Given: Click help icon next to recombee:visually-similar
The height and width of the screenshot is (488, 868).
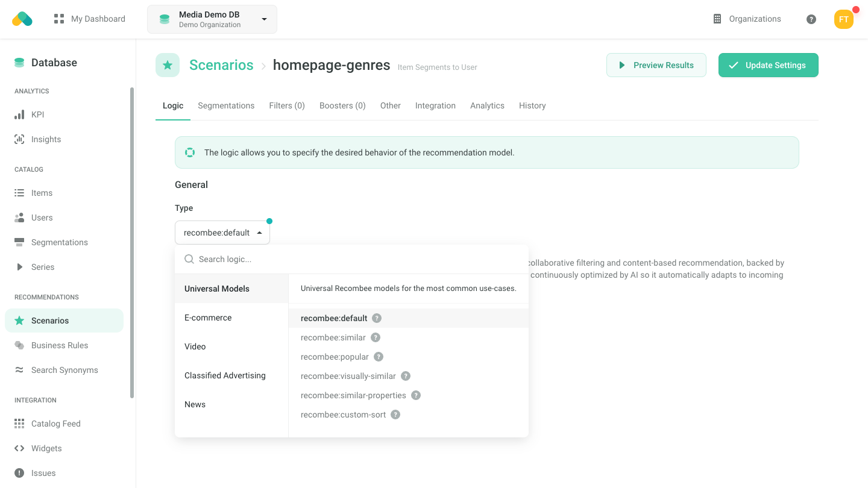Looking at the screenshot, I should coord(406,376).
